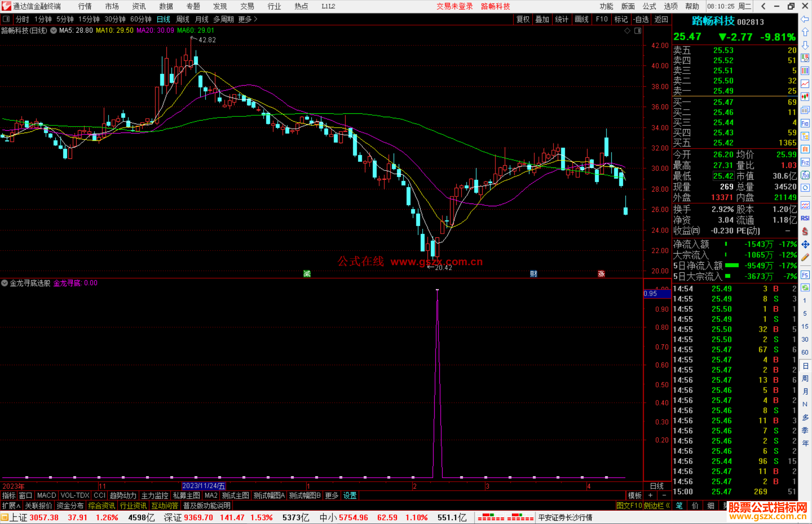
Task: Open the 公式 menu
Action: point(649,6)
